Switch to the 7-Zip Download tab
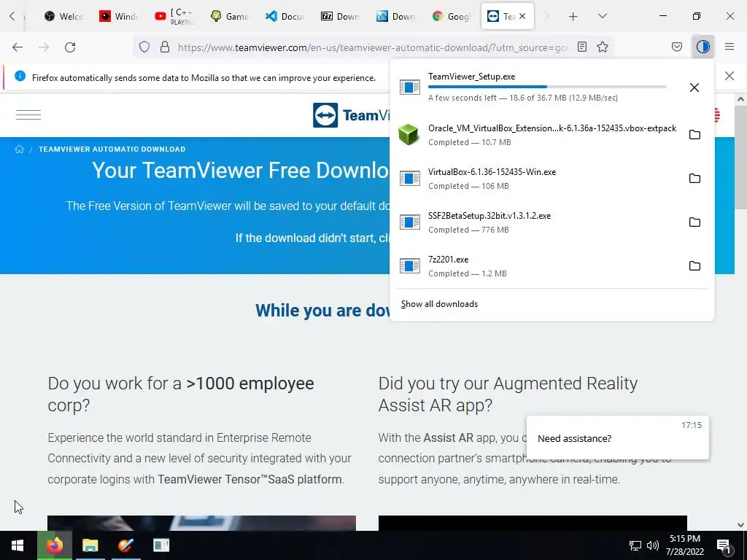Screen dimensions: 747x560 click(340, 16)
